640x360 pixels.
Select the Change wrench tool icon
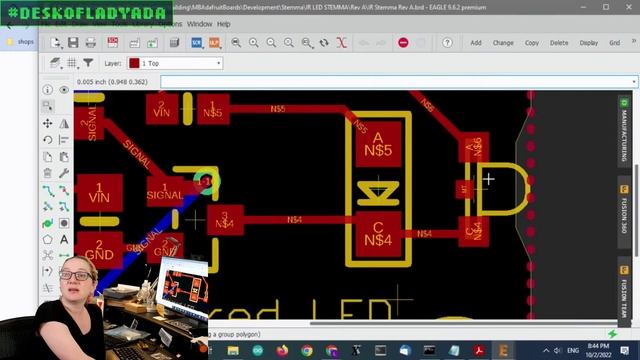[64, 173]
